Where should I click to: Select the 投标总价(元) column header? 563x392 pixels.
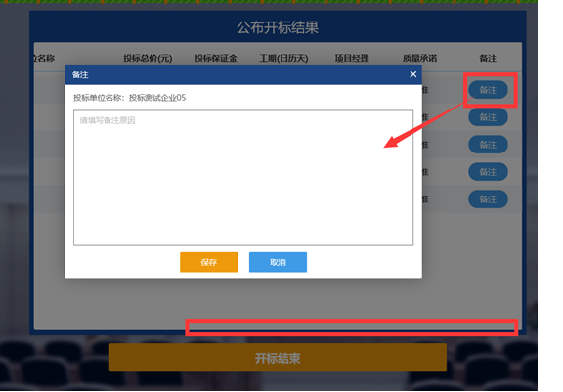point(148,58)
